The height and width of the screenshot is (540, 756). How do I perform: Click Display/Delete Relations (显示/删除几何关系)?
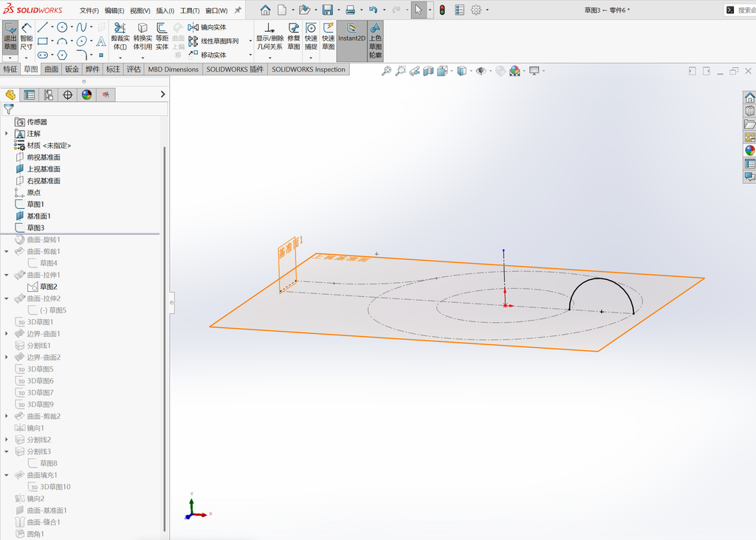269,37
